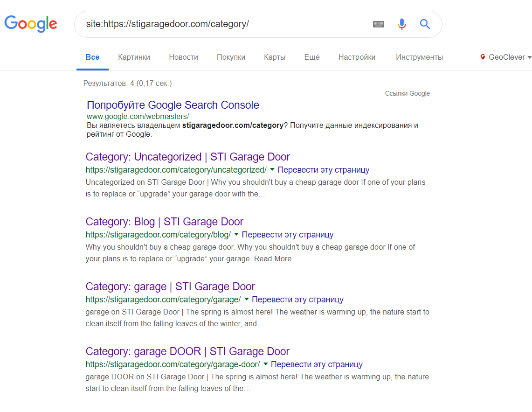Open Настройки menu
The height and width of the screenshot is (412, 532).
click(x=357, y=57)
